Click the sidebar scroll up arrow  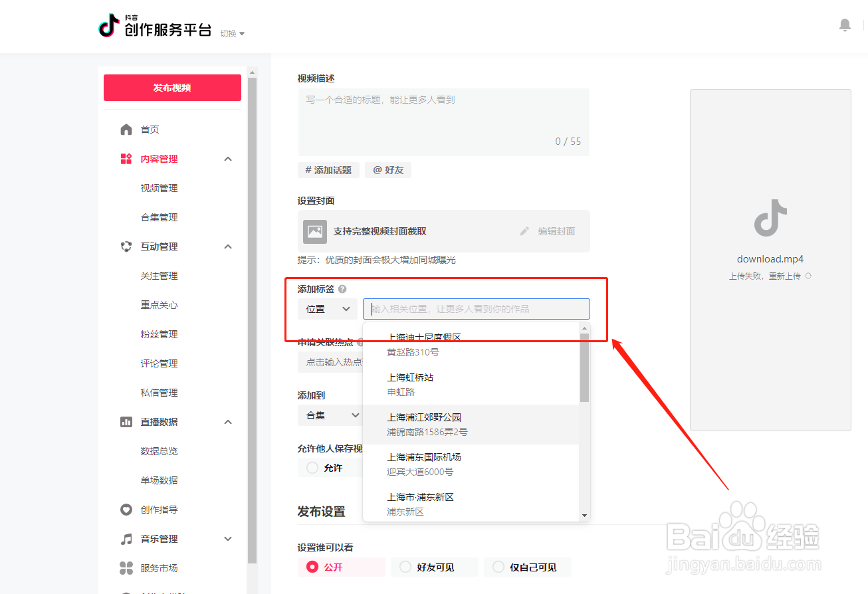tap(252, 72)
